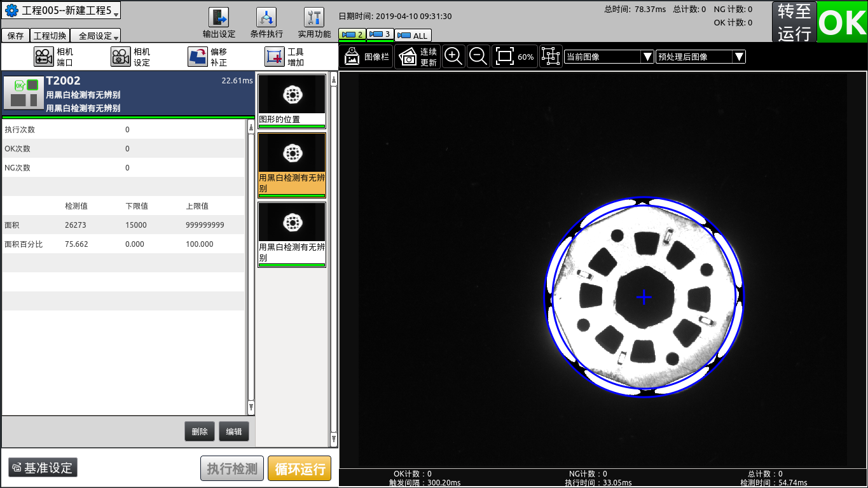Switch to the ALL cameras tab
This screenshot has height=488, width=868.
click(413, 36)
